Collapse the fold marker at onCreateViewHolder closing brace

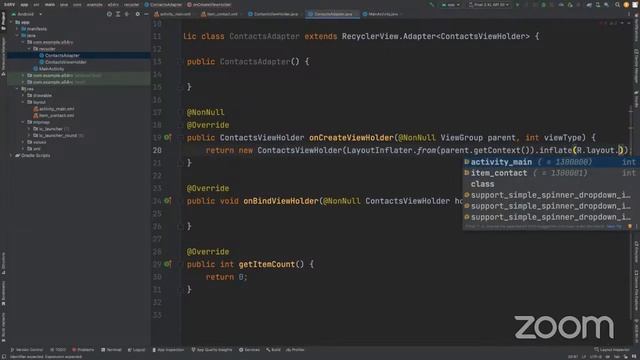pos(180,163)
